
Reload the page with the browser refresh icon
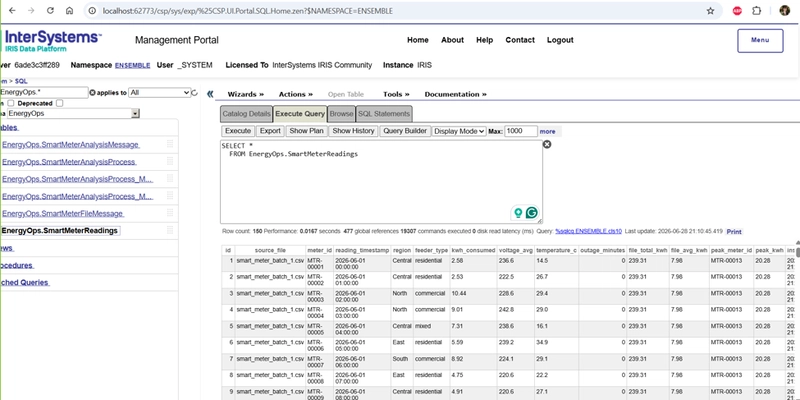(x=50, y=11)
